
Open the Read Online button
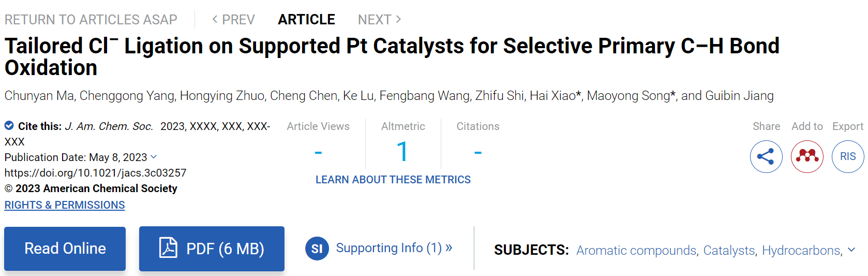(x=65, y=249)
